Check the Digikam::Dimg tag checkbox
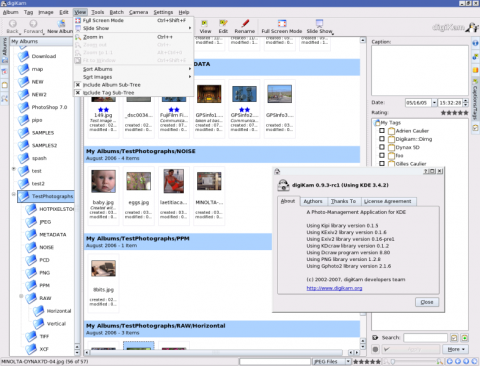 click(x=382, y=139)
